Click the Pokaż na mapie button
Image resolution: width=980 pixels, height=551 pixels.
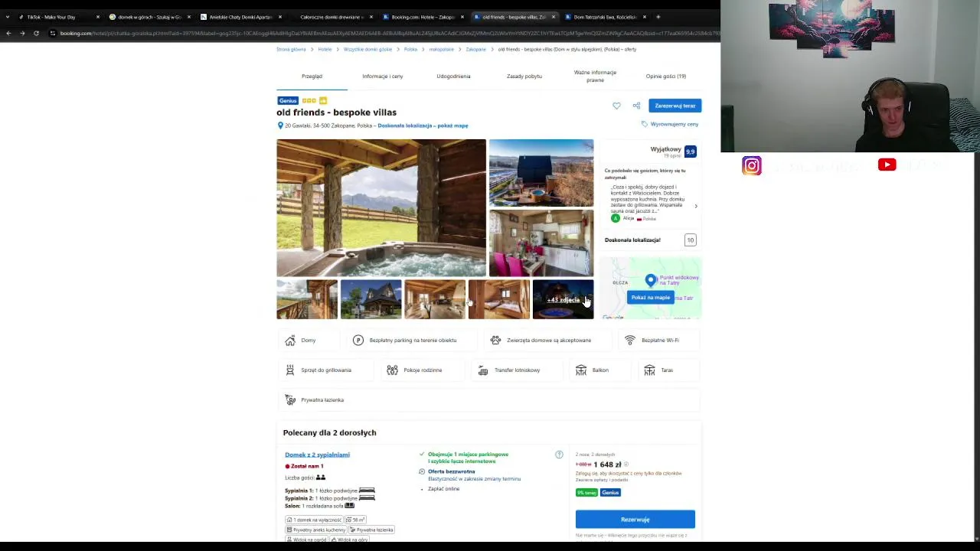click(x=651, y=298)
